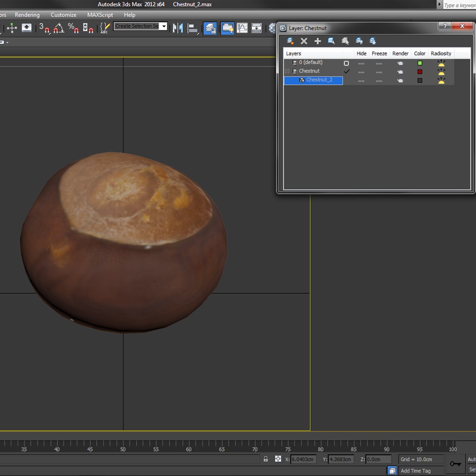Toggle Radiosity for Chestnut layer
476x476 pixels.
point(441,72)
